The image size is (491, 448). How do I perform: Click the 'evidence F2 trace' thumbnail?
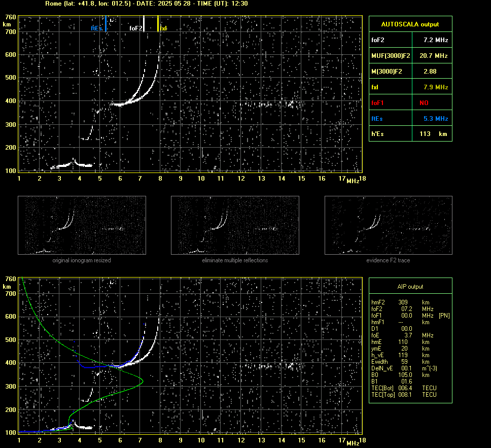(389, 225)
